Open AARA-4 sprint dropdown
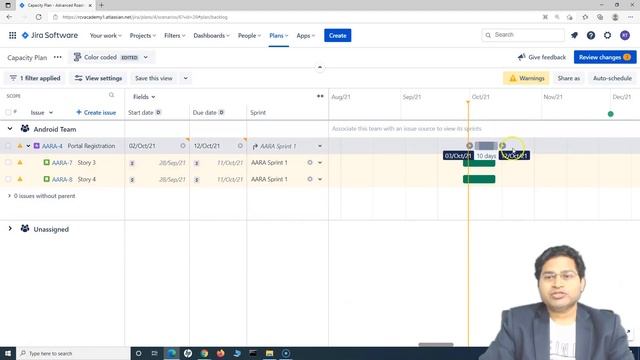The image size is (640, 360). [320, 146]
